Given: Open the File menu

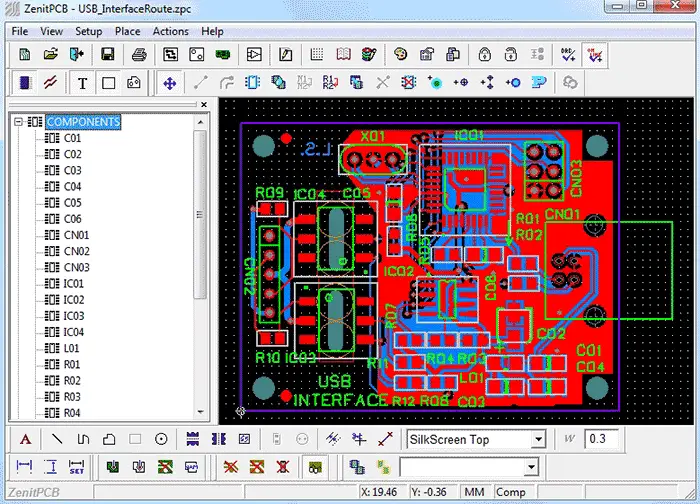Looking at the screenshot, I should (x=20, y=31).
